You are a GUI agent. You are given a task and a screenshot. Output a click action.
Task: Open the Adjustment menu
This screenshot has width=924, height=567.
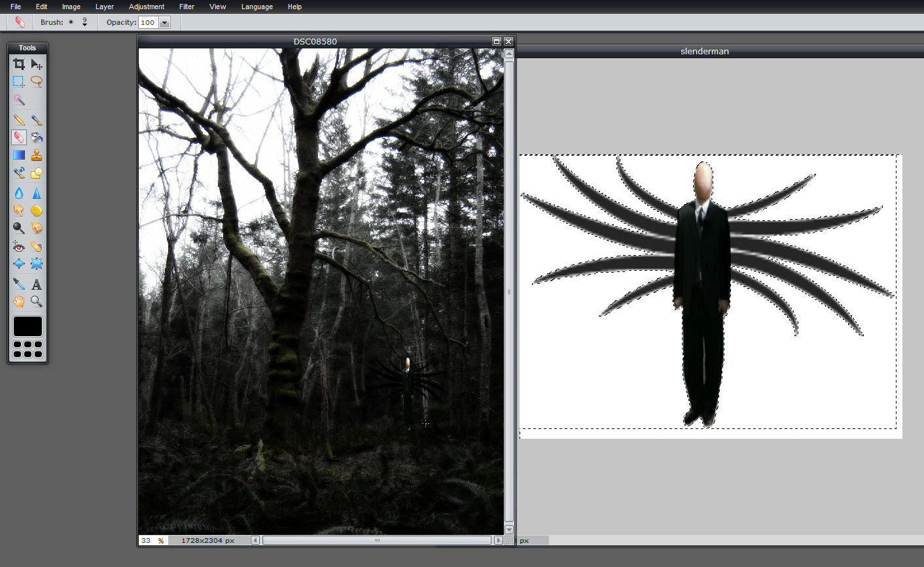pos(147,7)
